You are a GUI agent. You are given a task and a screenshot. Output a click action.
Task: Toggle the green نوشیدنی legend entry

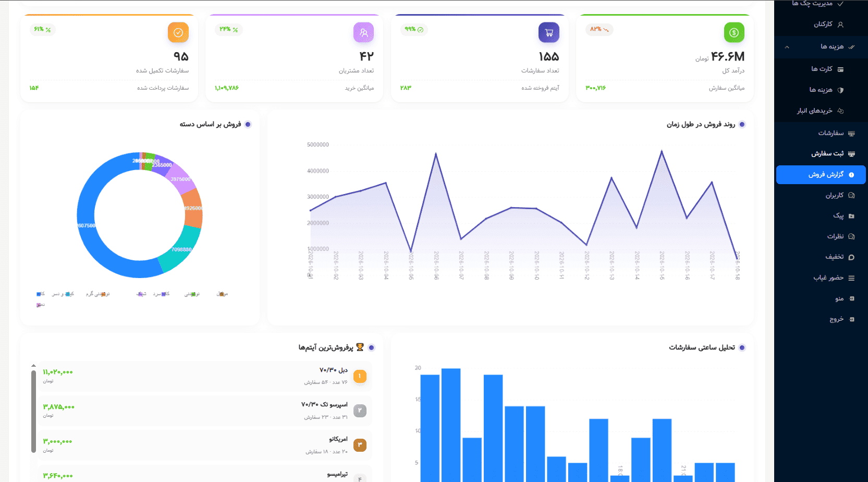(x=192, y=294)
